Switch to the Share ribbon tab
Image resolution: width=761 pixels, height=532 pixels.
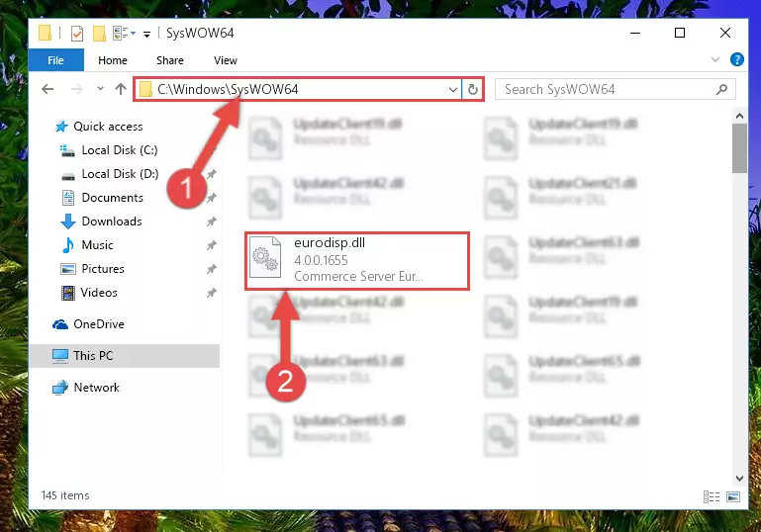coord(170,60)
